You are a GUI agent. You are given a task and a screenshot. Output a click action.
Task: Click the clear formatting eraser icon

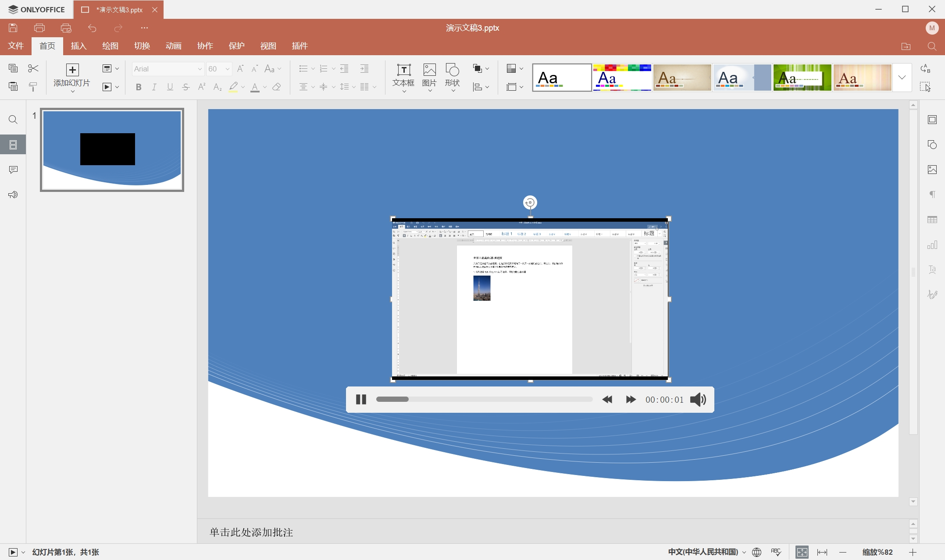click(276, 87)
